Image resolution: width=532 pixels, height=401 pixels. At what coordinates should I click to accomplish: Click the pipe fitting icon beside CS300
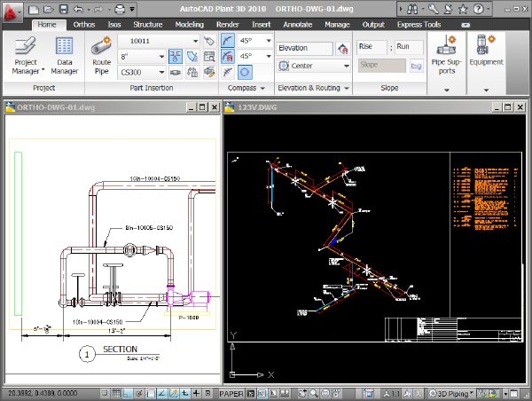tap(176, 73)
